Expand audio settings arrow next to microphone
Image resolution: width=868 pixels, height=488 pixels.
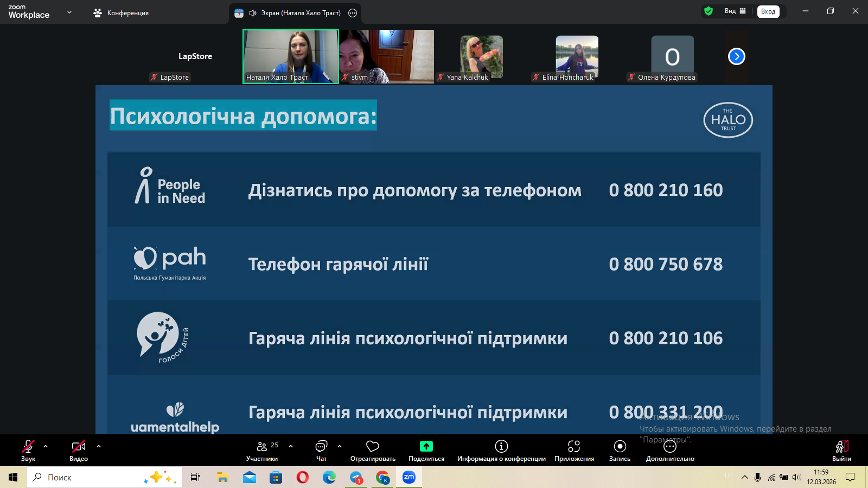pyautogui.click(x=46, y=446)
